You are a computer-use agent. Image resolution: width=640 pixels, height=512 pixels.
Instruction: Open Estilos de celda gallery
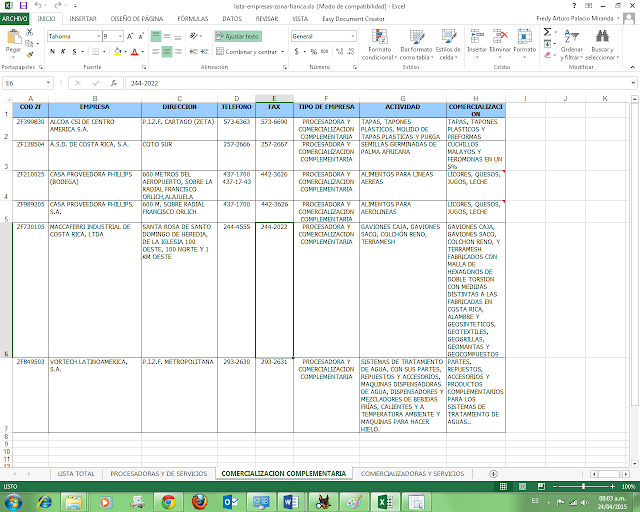(x=448, y=45)
